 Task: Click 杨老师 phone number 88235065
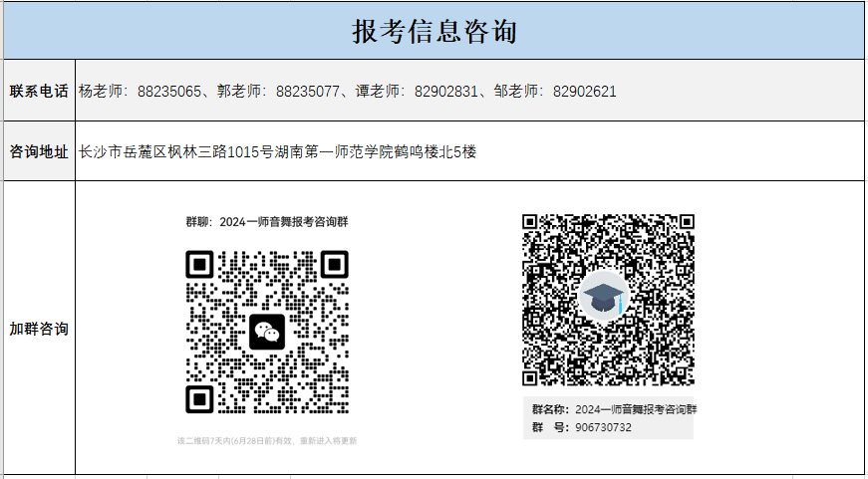coord(168,92)
